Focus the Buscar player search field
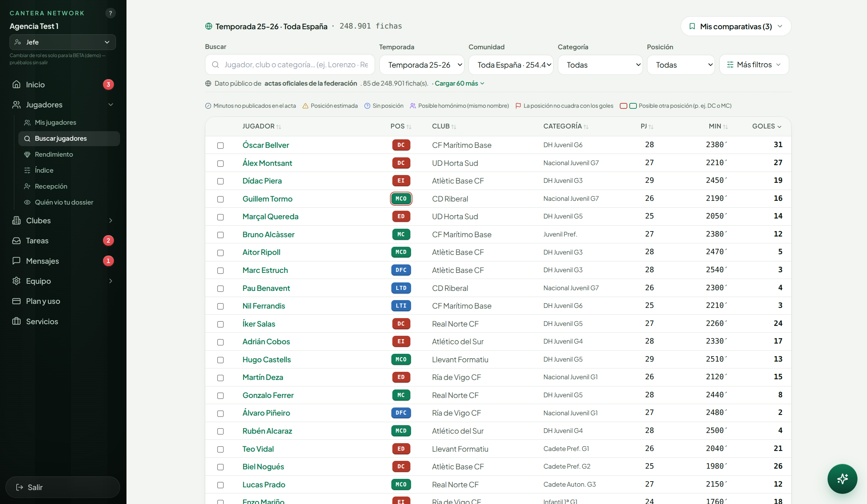 click(290, 65)
